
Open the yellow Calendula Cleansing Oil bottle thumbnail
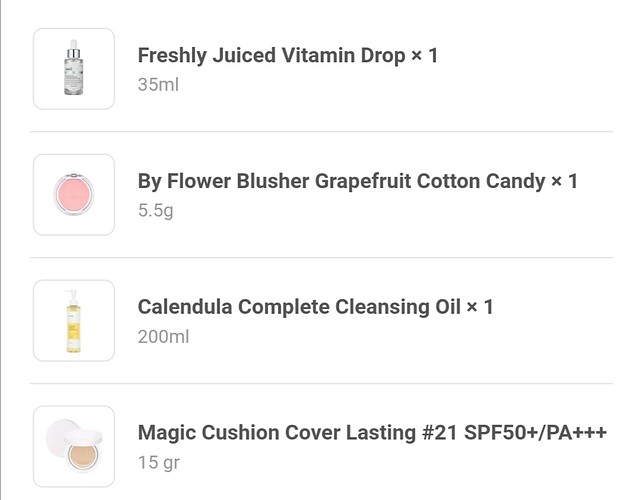click(x=74, y=320)
